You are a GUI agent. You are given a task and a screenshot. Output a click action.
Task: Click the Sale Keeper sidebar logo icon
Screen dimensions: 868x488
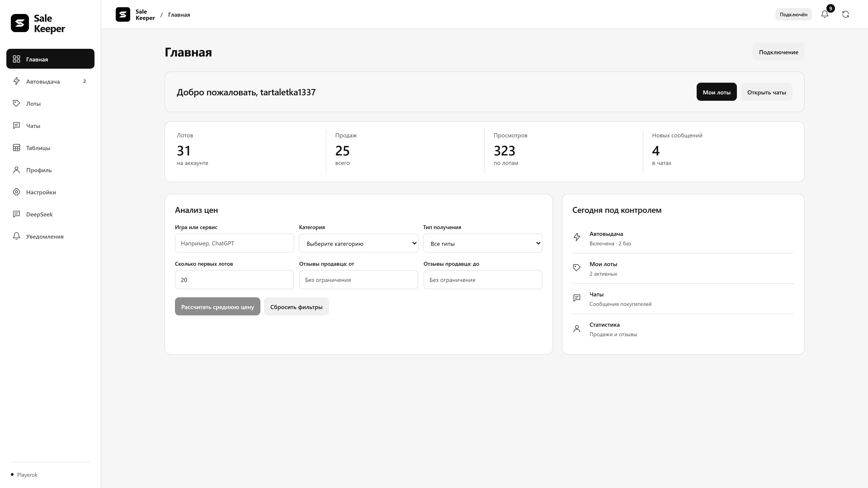(20, 23)
